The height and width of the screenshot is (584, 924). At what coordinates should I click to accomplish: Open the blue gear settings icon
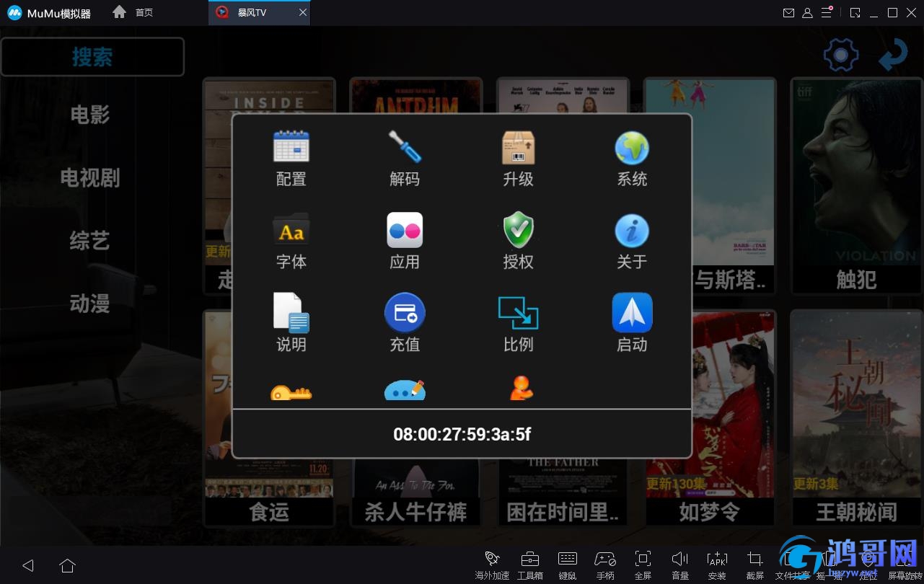coord(841,55)
